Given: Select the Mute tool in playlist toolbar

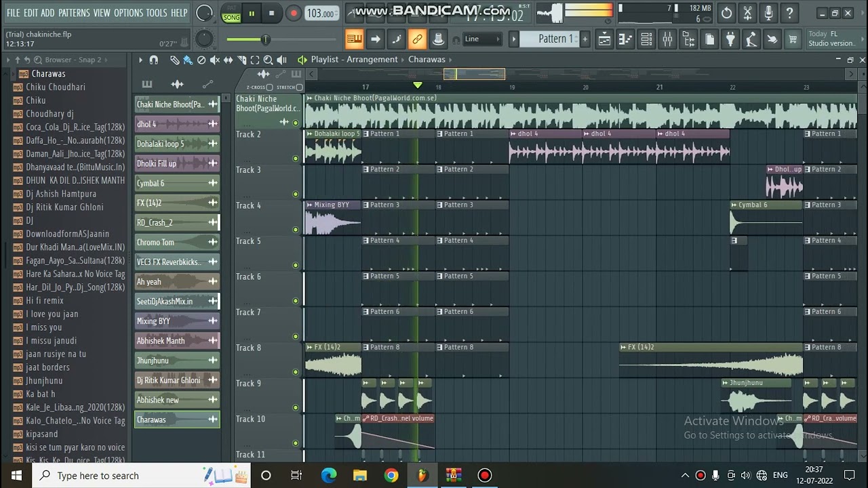Looking at the screenshot, I should (x=215, y=60).
